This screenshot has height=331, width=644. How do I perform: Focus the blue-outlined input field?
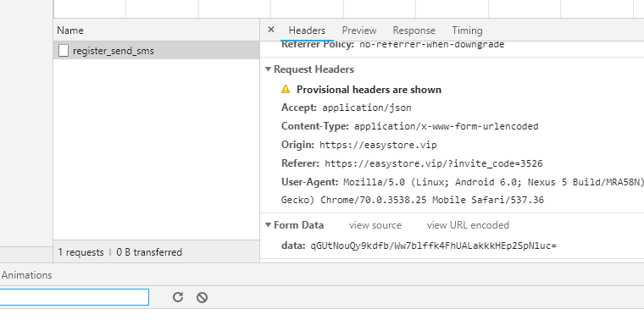(75, 297)
